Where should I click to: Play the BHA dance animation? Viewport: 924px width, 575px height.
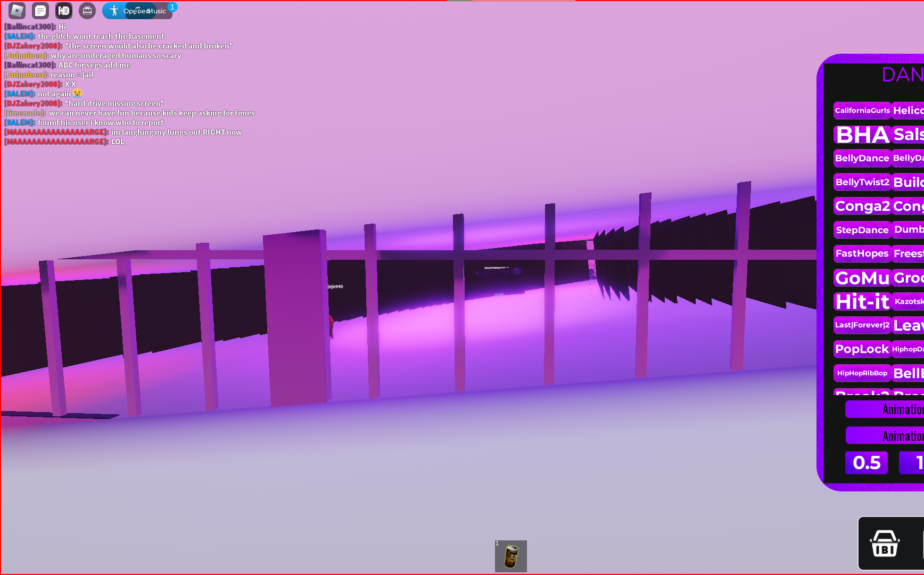[862, 135]
